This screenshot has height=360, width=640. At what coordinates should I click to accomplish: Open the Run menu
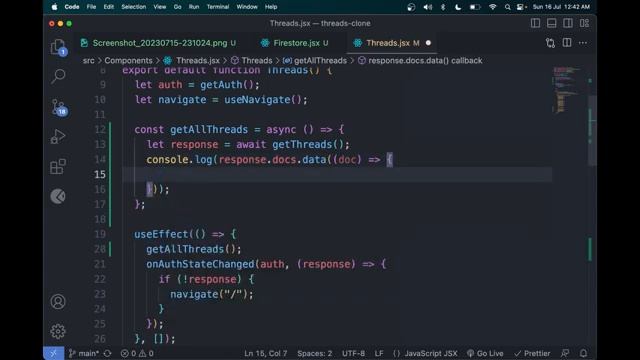[194, 7]
